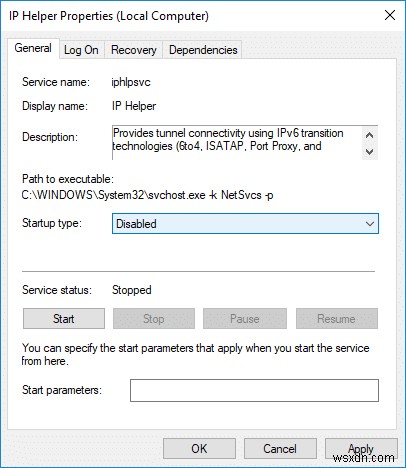Start the IP Helper service
This screenshot has width=406, height=468.
[64, 319]
